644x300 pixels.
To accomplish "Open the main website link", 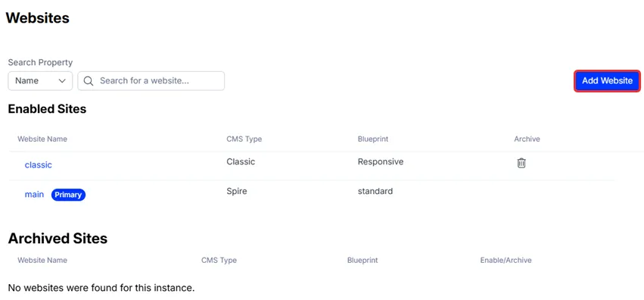I will (34, 195).
